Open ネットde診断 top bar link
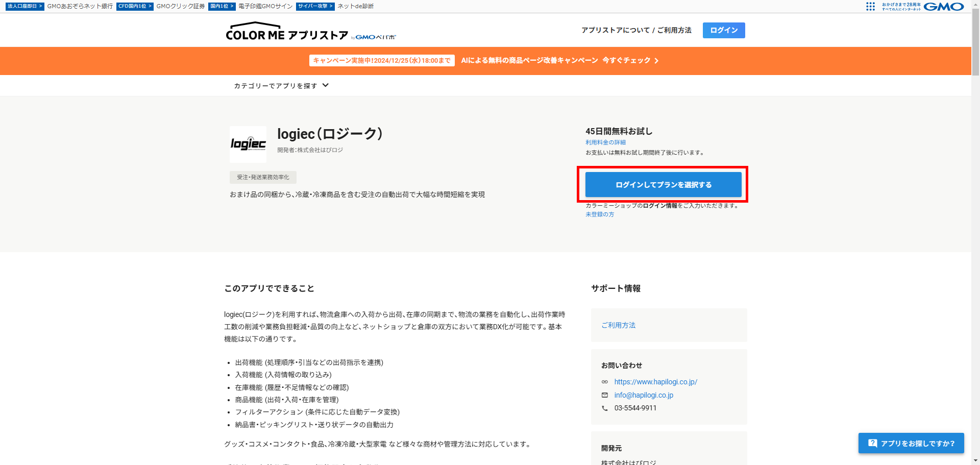 pyautogui.click(x=356, y=6)
